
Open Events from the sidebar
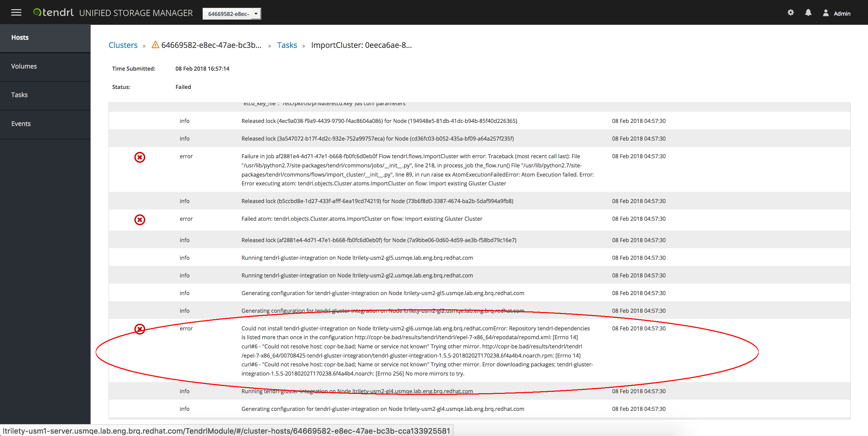pos(21,124)
